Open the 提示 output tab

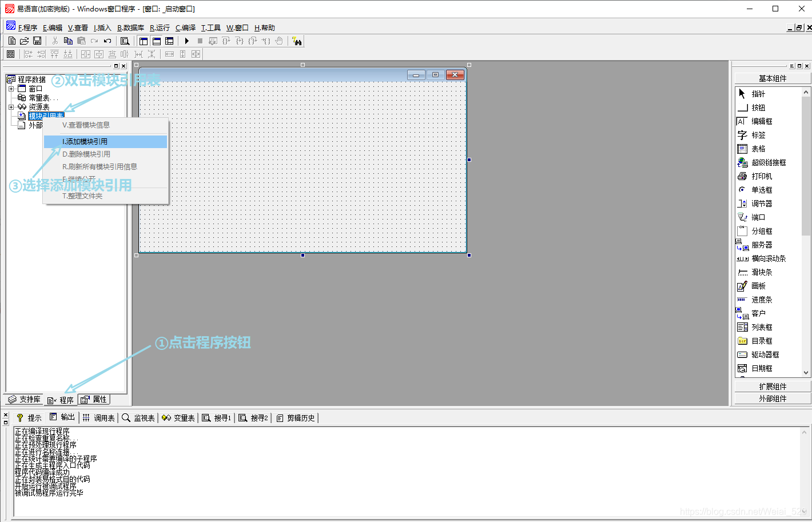pyautogui.click(x=29, y=418)
